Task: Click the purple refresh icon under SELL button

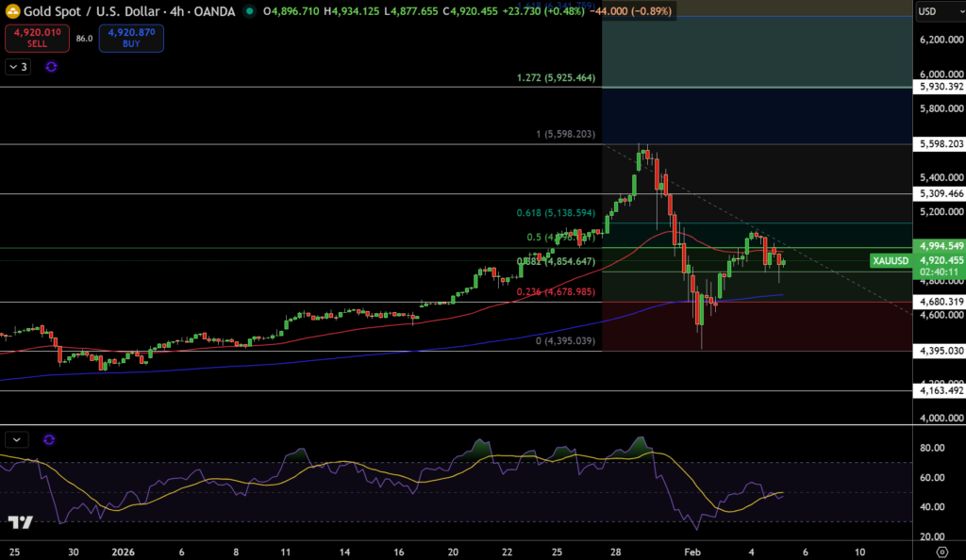Action: [51, 67]
